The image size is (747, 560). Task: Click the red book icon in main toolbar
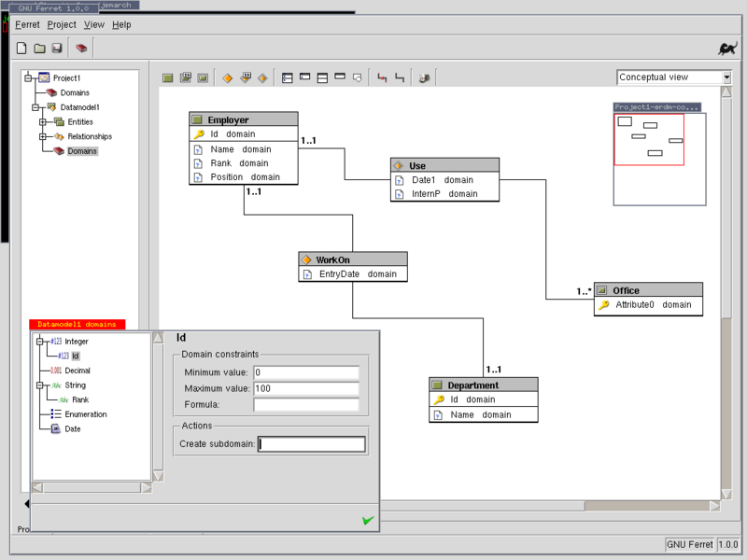click(x=81, y=49)
